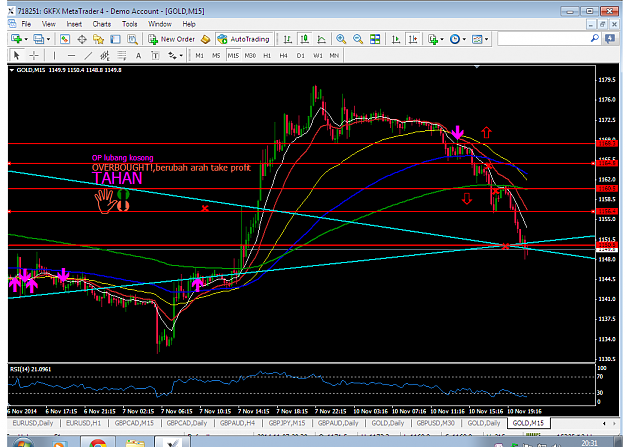Switch to D1 timeframe
This screenshot has height=447, width=625.
[301, 55]
